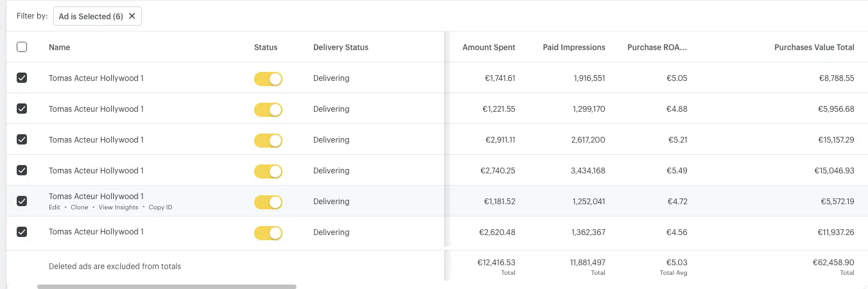Sort by the Purchase ROA... column header
Screen dimensions: 868x289
coord(657,47)
